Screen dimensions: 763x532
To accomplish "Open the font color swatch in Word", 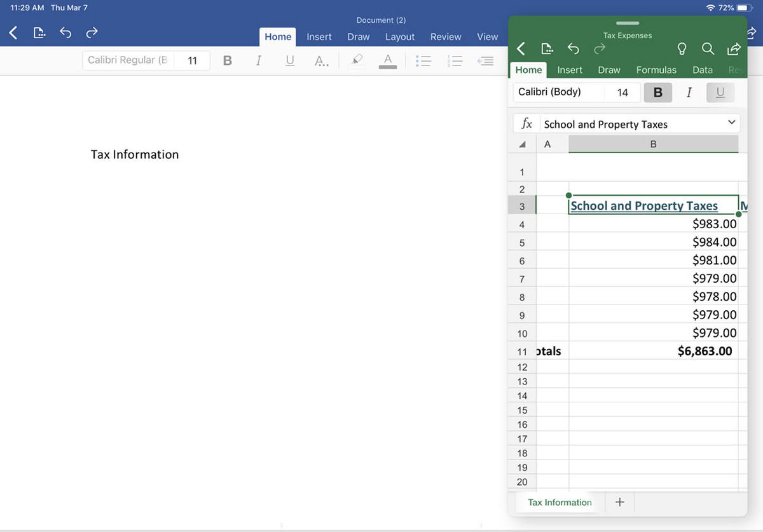I will click(387, 60).
